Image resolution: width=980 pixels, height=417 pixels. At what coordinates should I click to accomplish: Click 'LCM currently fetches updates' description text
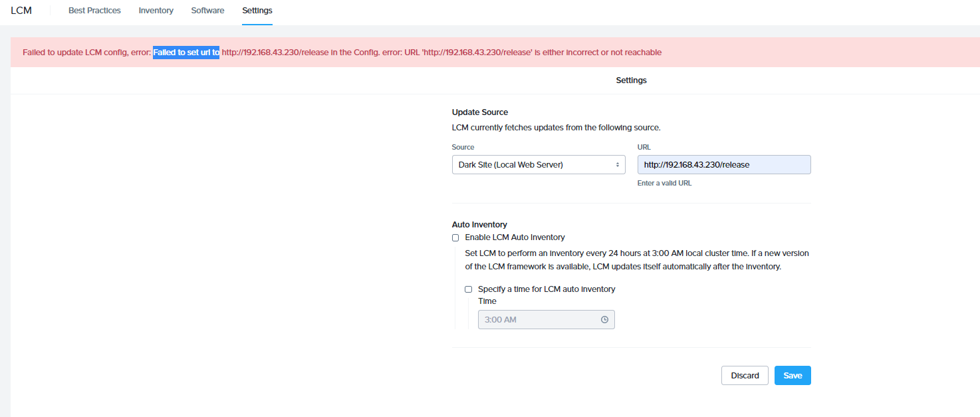[556, 127]
